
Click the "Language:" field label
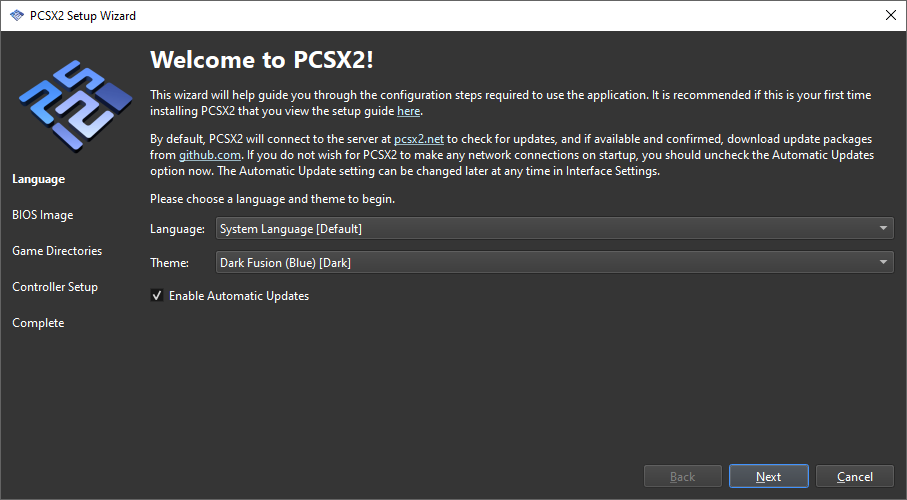click(x=179, y=229)
